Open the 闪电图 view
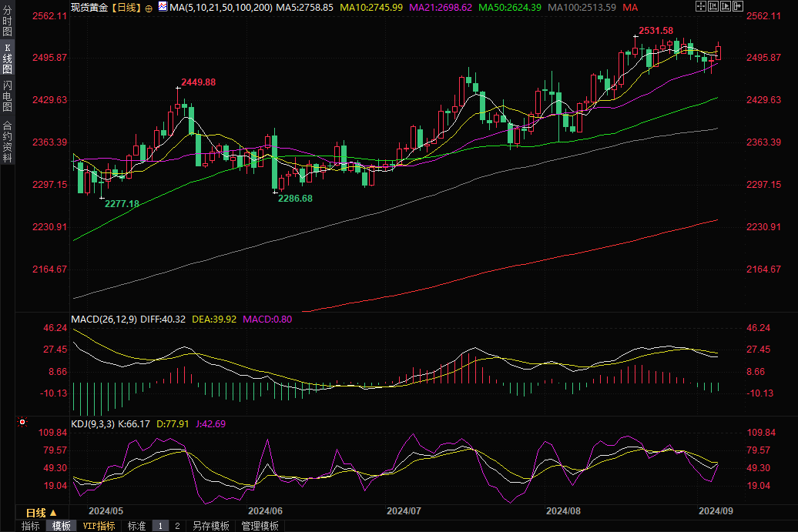The width and height of the screenshot is (798, 532). 7,95
